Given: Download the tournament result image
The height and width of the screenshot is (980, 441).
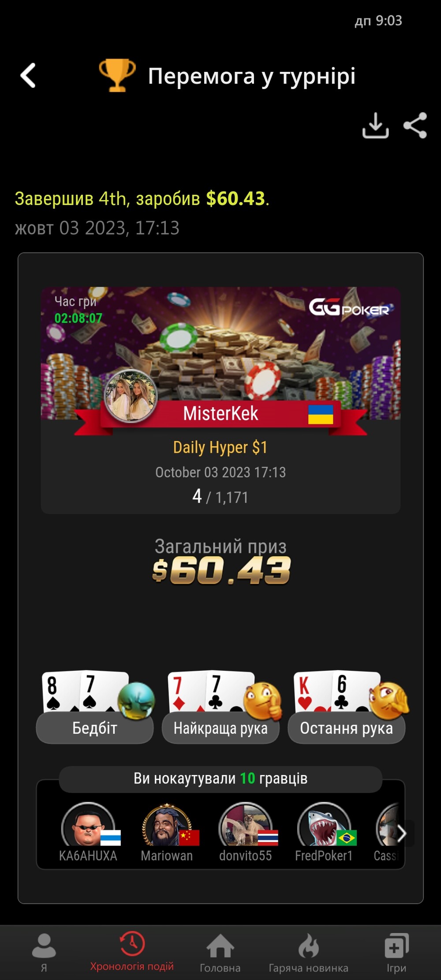Looking at the screenshot, I should pyautogui.click(x=375, y=125).
